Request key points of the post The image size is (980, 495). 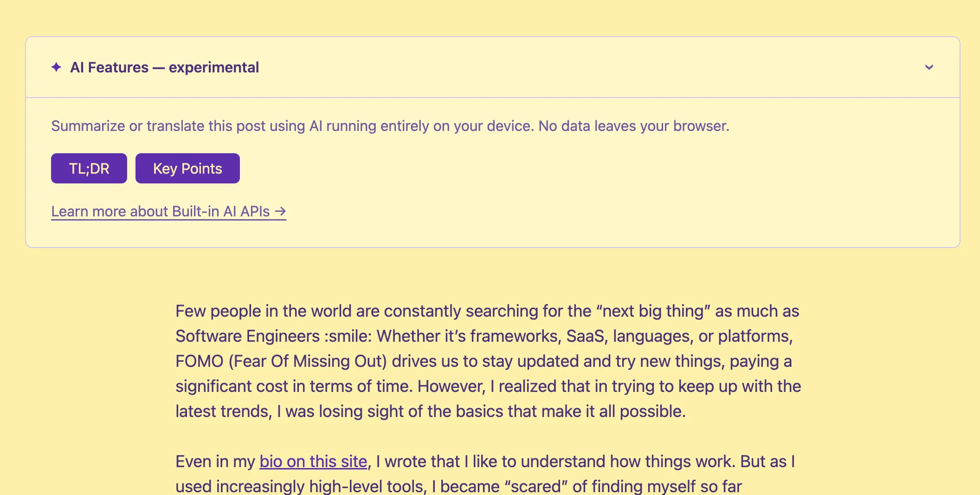(187, 168)
